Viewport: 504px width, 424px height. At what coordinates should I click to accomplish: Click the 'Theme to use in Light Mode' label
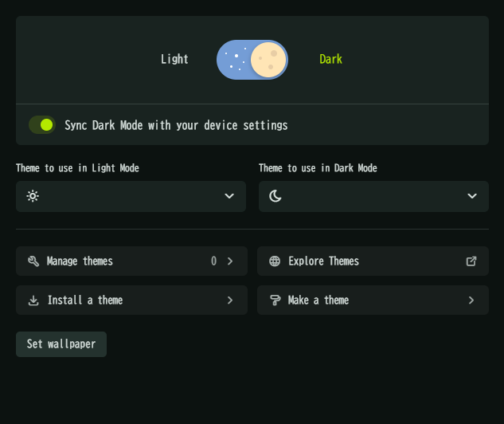pos(77,168)
